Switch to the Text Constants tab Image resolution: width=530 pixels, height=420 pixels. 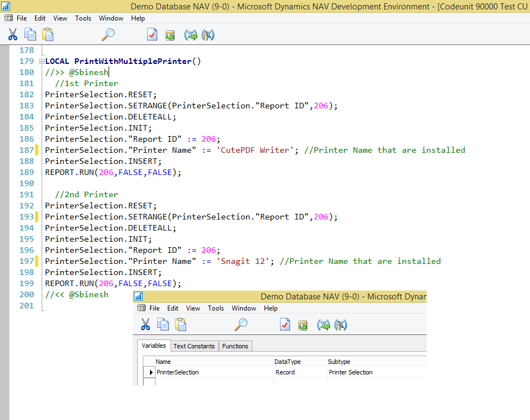(194, 346)
